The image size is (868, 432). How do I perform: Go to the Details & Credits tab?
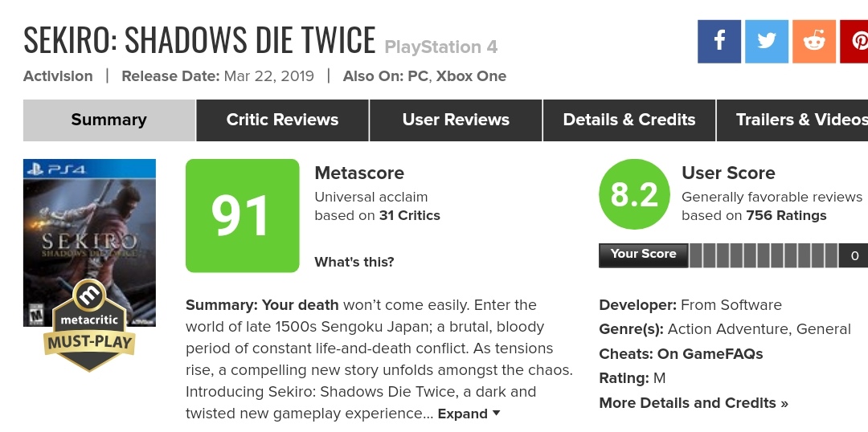tap(629, 120)
